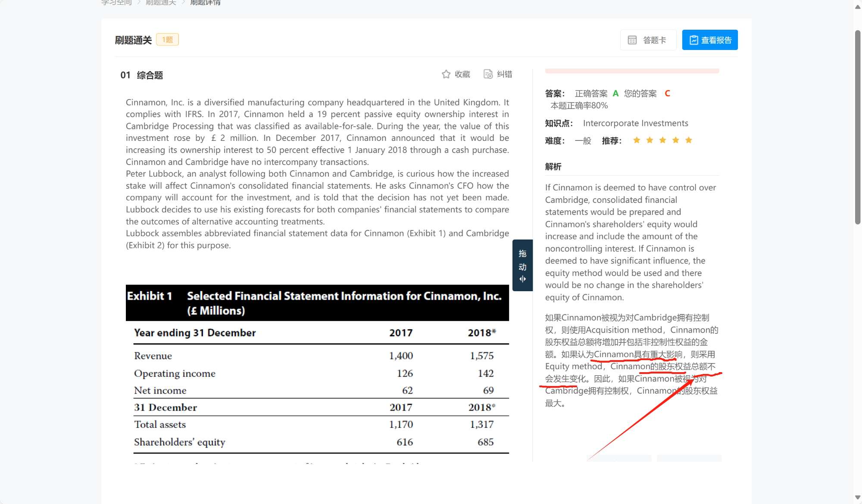Click the answer card grid icon

coord(632,40)
